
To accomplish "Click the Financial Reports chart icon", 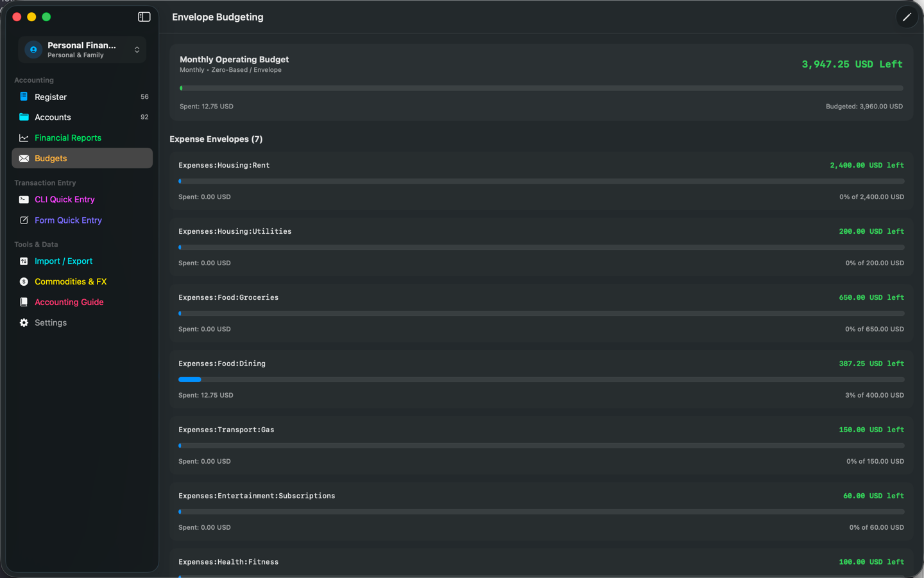I will pos(24,137).
